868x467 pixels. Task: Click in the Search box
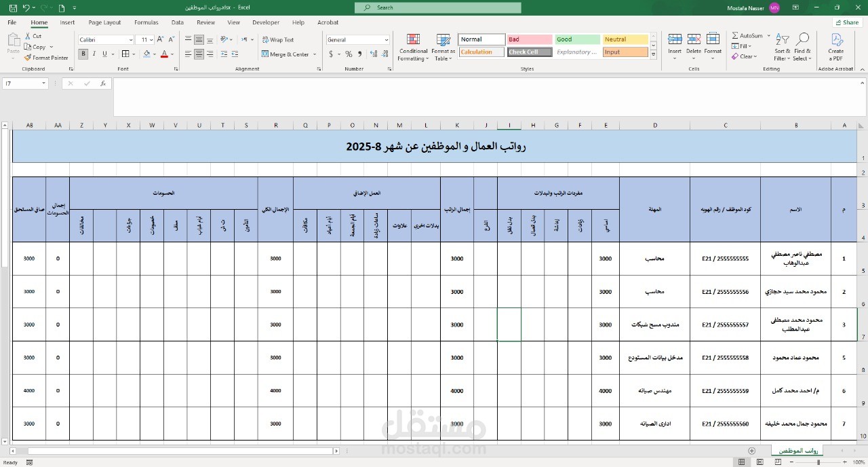pyautogui.click(x=438, y=7)
